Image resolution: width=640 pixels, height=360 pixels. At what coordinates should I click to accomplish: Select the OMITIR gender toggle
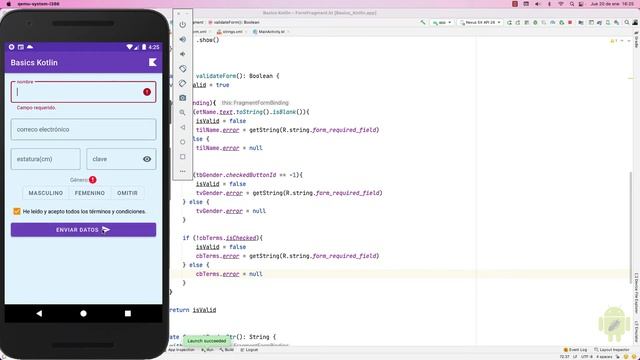127,193
